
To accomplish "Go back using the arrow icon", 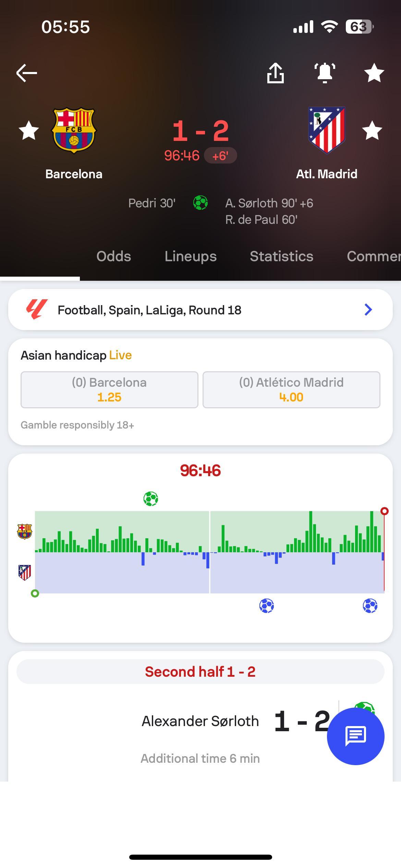I will pos(26,73).
